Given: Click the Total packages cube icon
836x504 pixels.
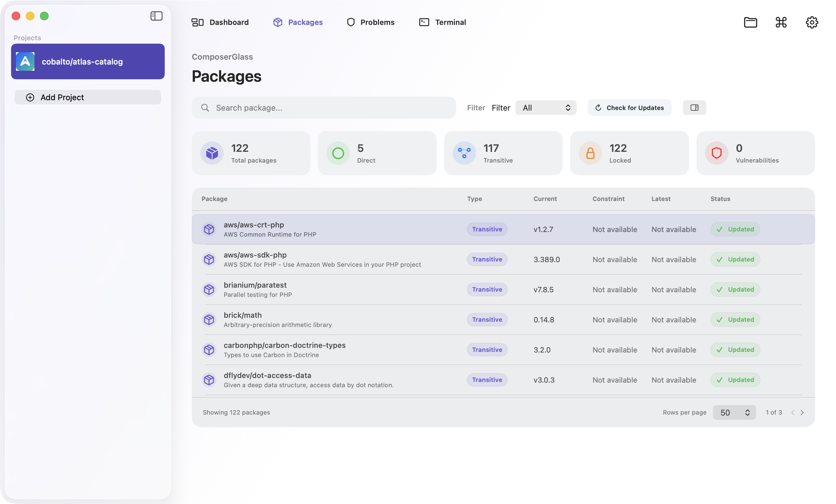Looking at the screenshot, I should point(212,153).
